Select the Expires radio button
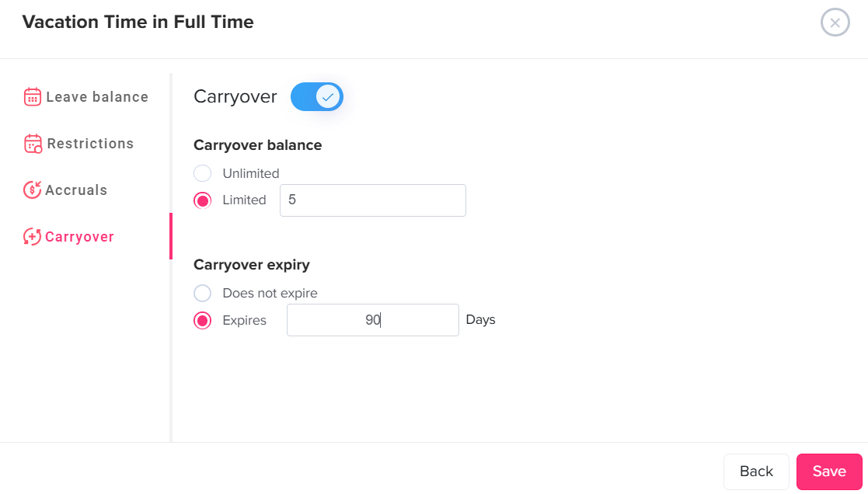Viewport: 868px width, 494px height. pos(202,320)
